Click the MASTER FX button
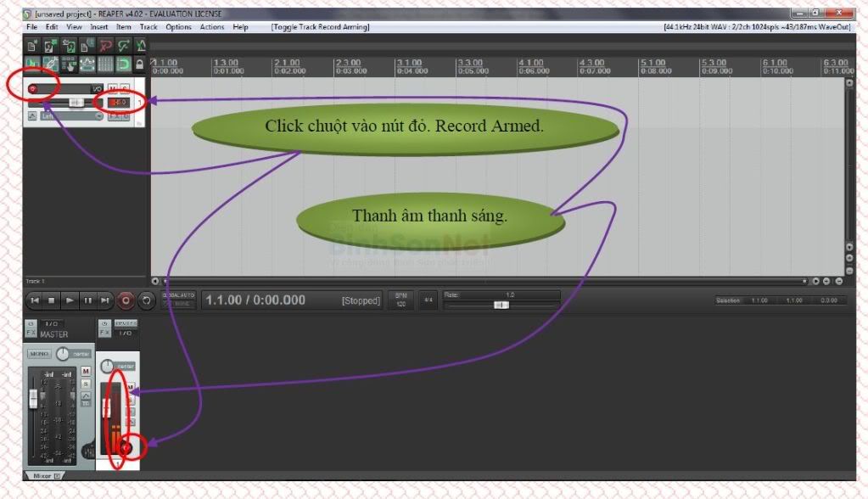 pyautogui.click(x=31, y=334)
